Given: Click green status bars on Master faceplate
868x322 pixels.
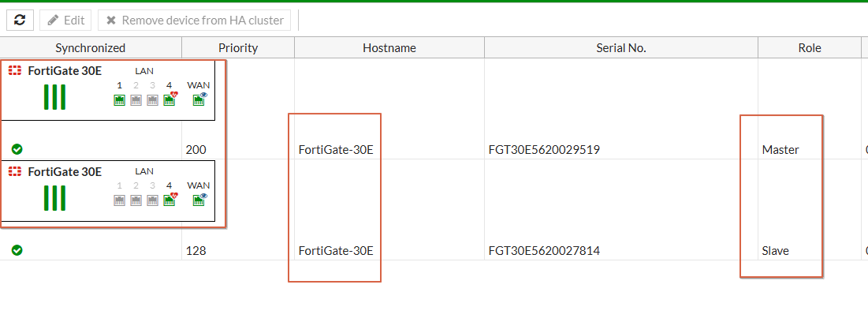Looking at the screenshot, I should point(55,97).
